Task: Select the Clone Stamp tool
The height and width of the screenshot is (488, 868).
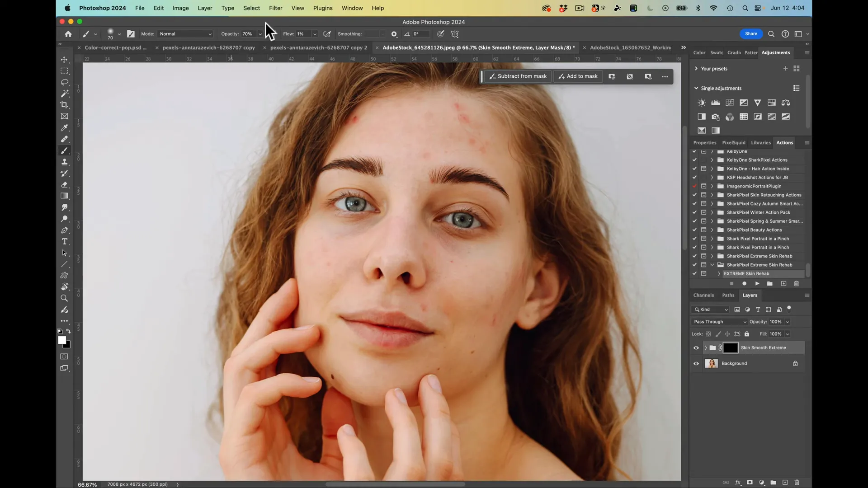Action: coord(64,162)
